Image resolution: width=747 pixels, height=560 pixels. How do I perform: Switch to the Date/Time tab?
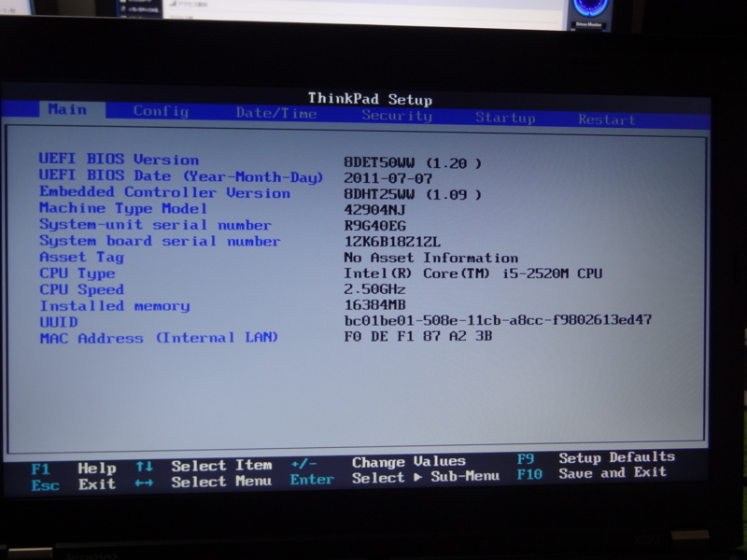[276, 113]
